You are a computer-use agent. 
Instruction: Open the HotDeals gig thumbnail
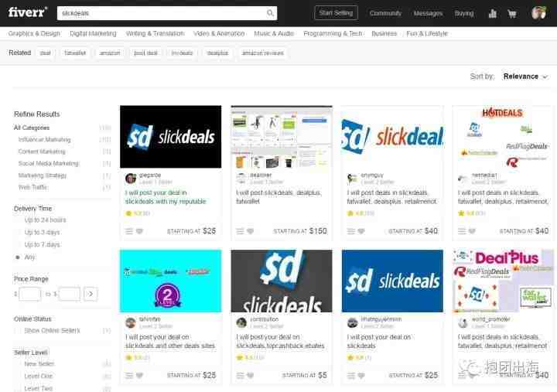point(502,137)
